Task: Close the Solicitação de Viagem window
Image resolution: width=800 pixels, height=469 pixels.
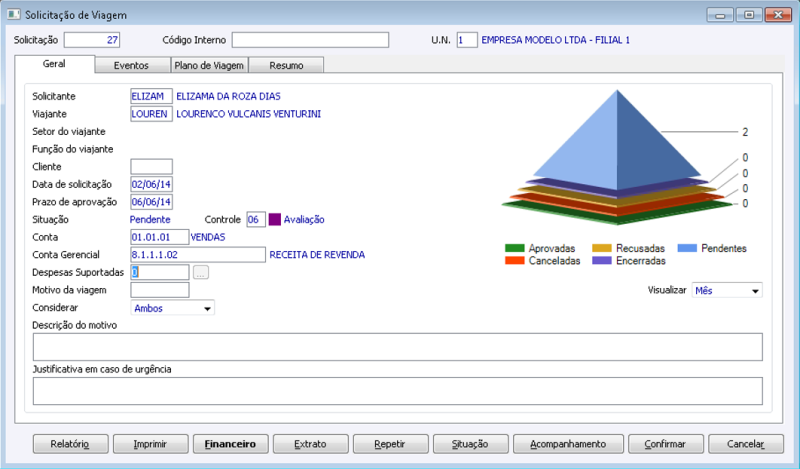Action: (778, 15)
